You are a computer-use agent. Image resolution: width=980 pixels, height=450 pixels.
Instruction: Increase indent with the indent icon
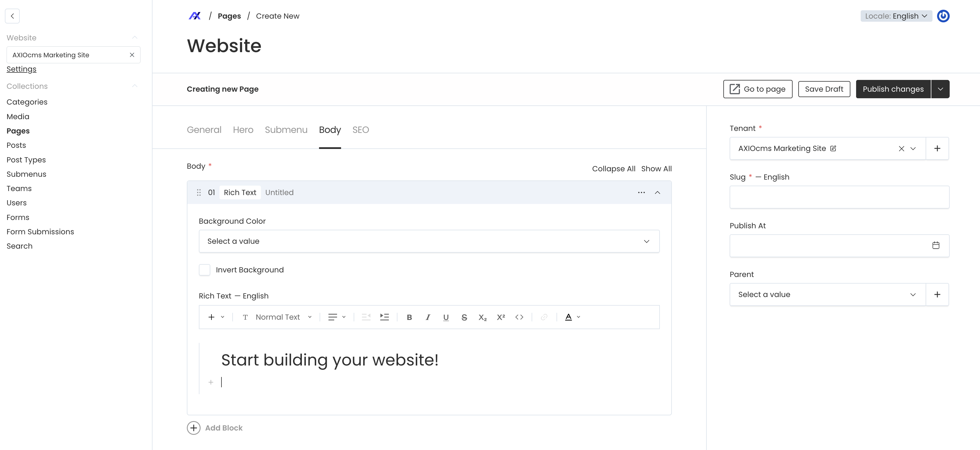[x=384, y=317]
